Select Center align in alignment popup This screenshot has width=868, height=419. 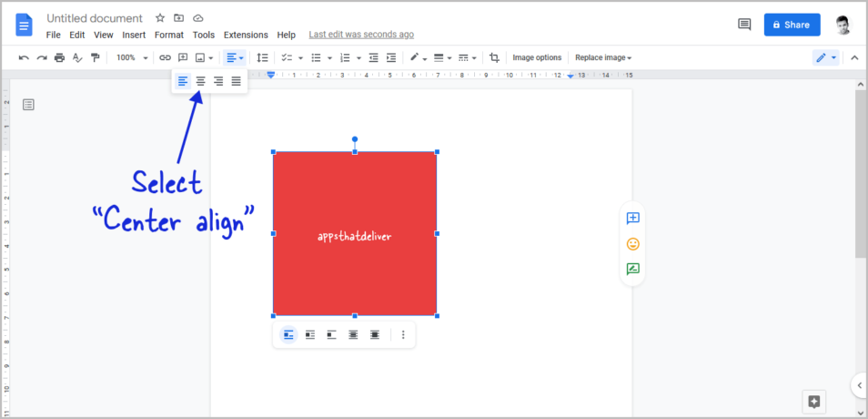click(200, 81)
